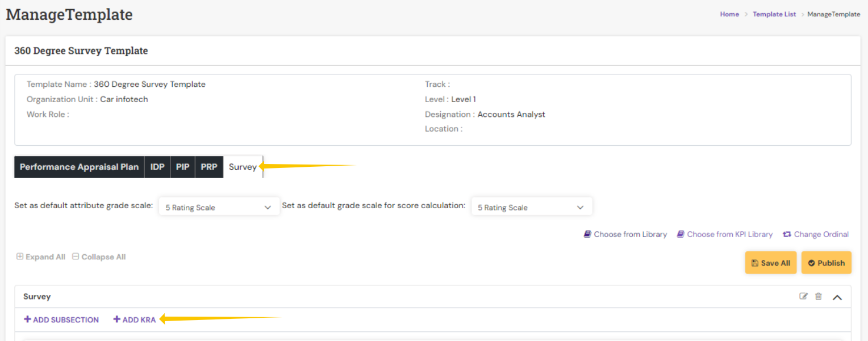Click Change Ordinal link text

coord(821,234)
